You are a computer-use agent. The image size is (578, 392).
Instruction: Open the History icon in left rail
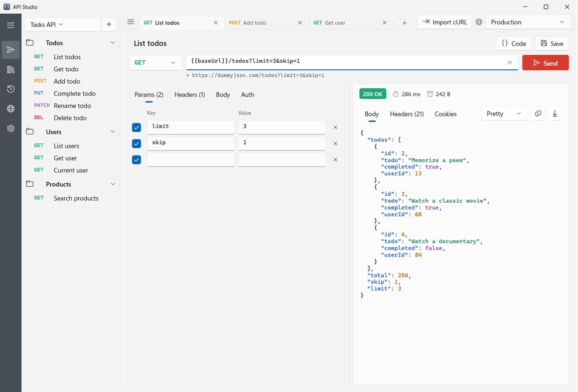10,89
